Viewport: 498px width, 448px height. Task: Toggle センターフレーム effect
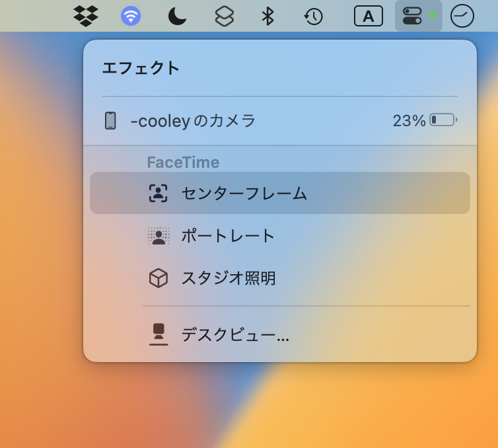pyautogui.click(x=280, y=193)
